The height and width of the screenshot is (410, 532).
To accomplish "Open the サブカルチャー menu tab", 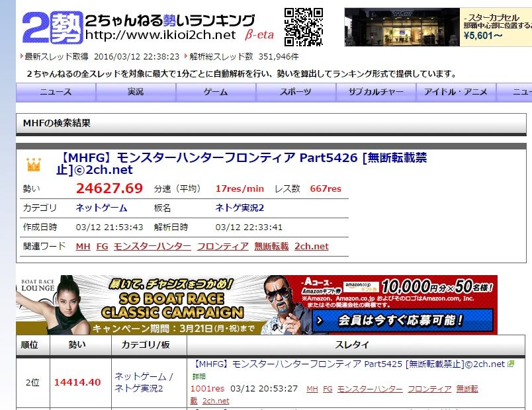I will pos(376,92).
